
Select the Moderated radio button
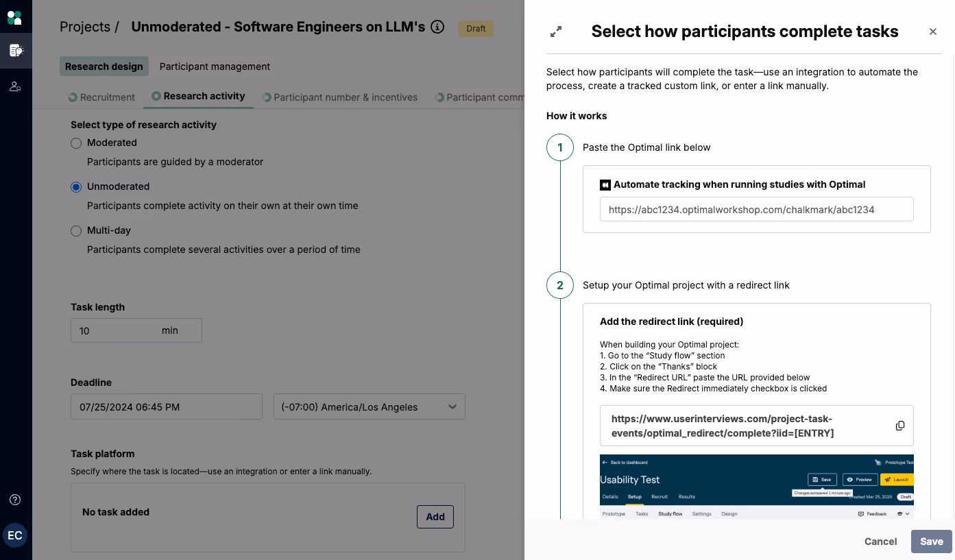pyautogui.click(x=76, y=143)
